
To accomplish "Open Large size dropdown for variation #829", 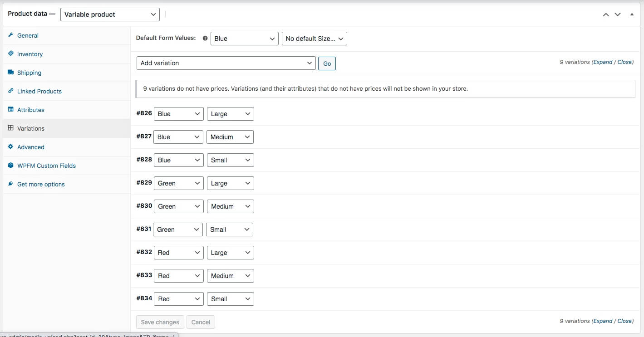I will (231, 183).
